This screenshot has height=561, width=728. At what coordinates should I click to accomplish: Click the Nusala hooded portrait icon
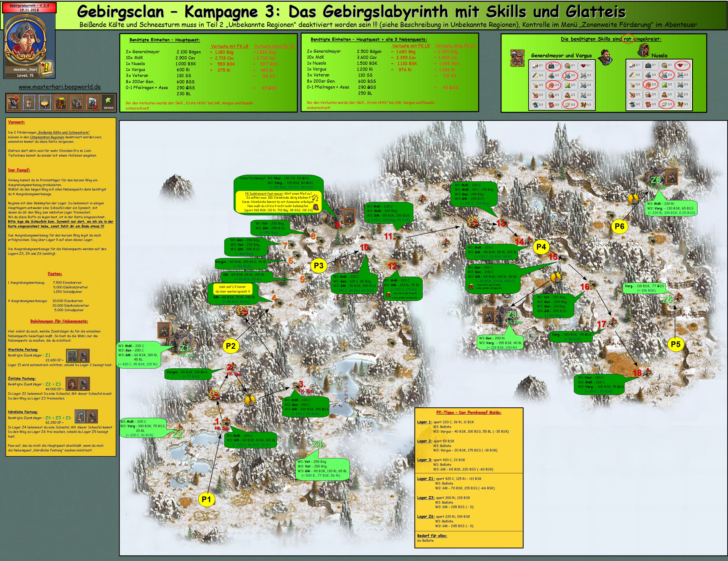643,50
